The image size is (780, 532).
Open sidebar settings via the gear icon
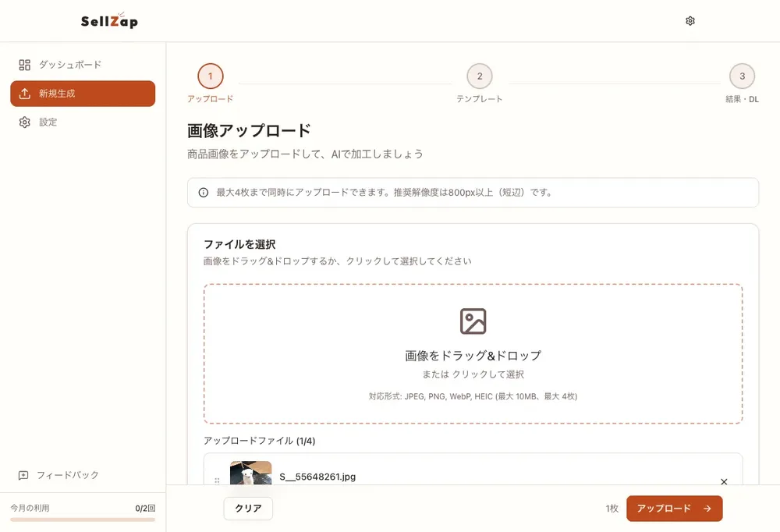(24, 122)
